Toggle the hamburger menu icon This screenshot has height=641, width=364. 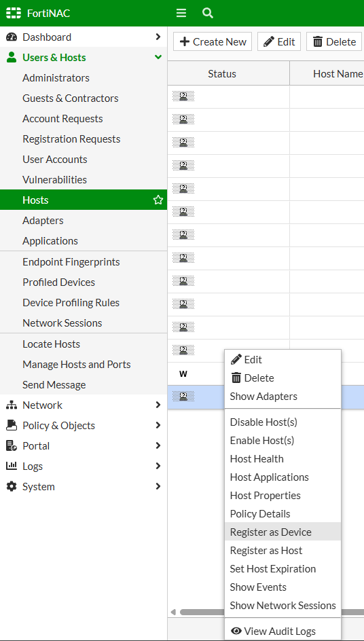coord(181,13)
